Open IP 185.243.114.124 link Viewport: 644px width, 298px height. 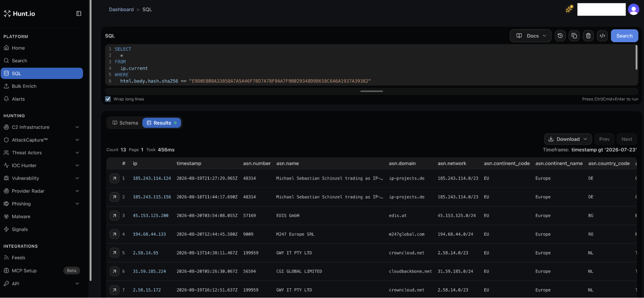click(152, 178)
